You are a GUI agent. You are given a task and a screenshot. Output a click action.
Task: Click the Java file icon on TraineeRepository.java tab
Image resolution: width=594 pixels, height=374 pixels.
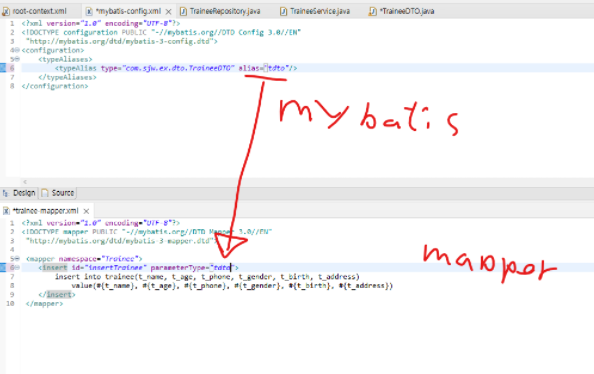pos(183,12)
